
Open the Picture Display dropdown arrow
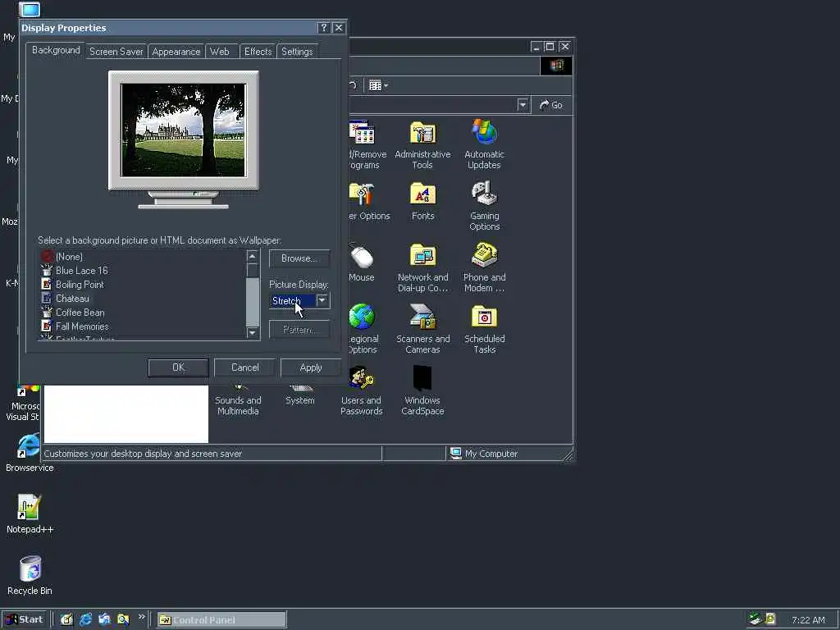(322, 300)
